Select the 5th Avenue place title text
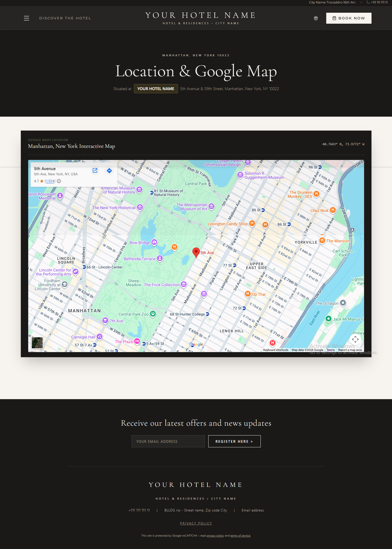392x549 pixels. (x=45, y=169)
